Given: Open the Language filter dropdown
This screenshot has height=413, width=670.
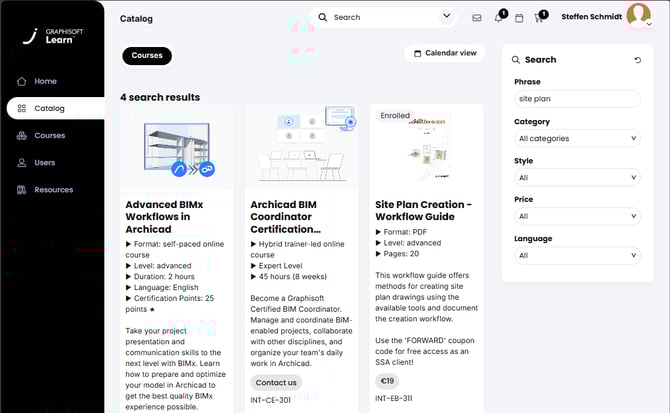Looking at the screenshot, I should pos(577,255).
